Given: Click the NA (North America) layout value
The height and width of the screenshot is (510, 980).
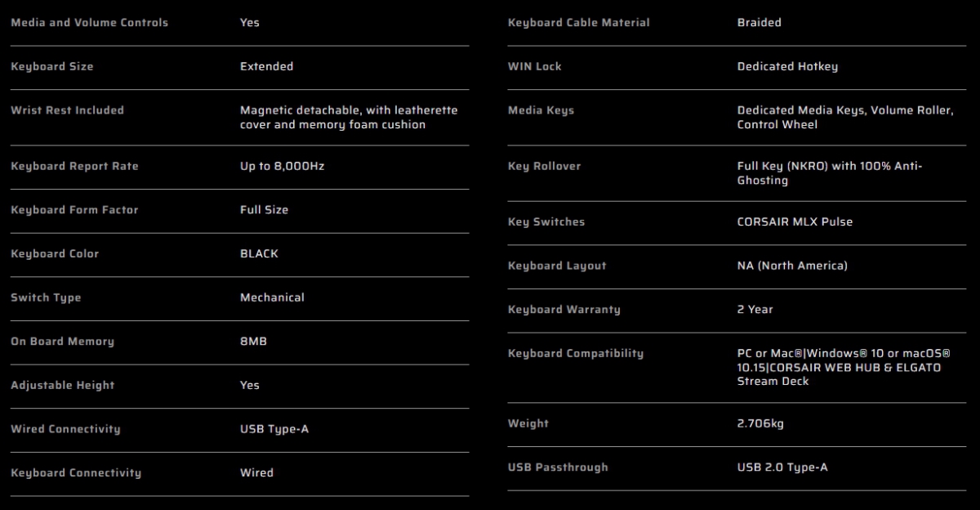Looking at the screenshot, I should pos(792,266).
